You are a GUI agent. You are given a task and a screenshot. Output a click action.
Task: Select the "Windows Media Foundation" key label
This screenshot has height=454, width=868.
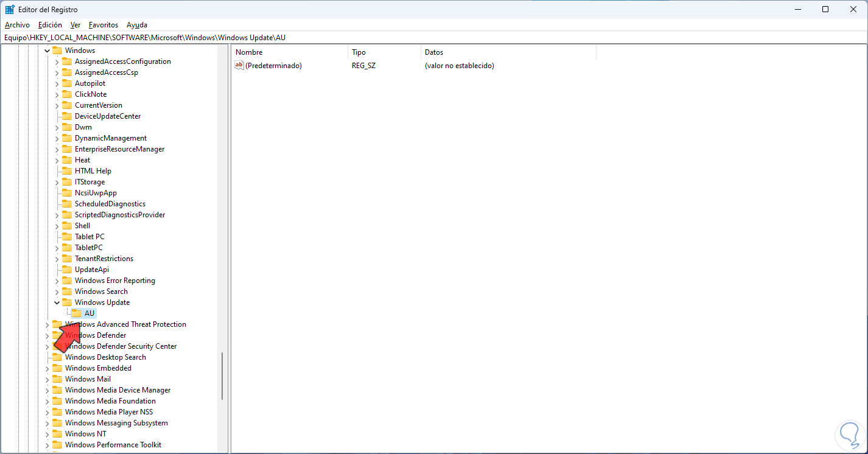pos(110,401)
